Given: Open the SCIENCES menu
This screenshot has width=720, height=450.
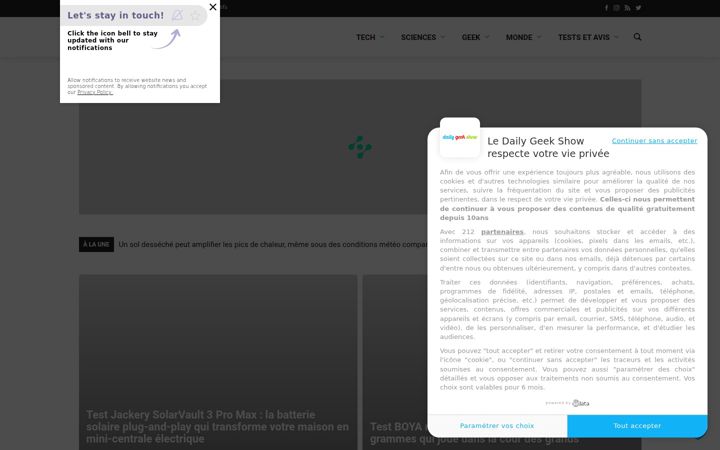Looking at the screenshot, I should pyautogui.click(x=418, y=37).
